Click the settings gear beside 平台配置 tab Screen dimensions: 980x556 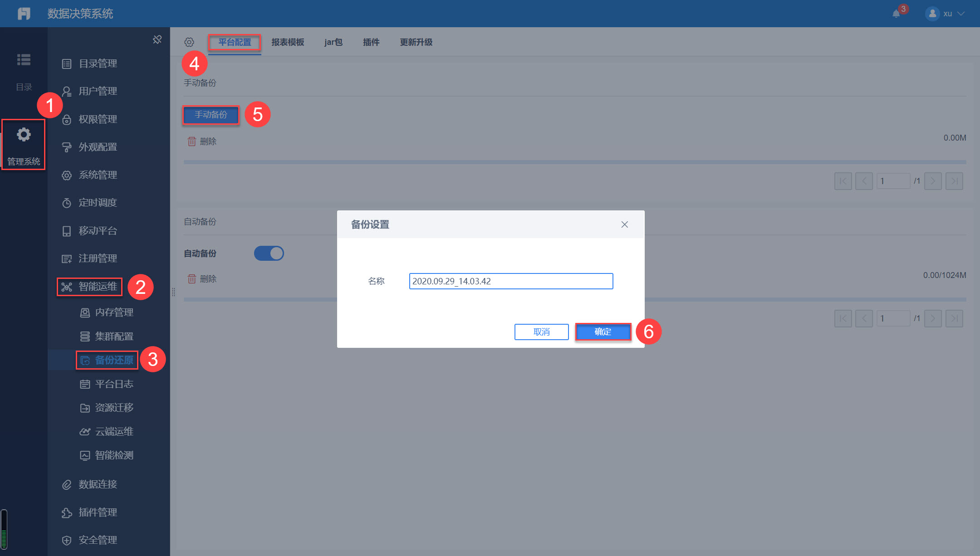[189, 42]
